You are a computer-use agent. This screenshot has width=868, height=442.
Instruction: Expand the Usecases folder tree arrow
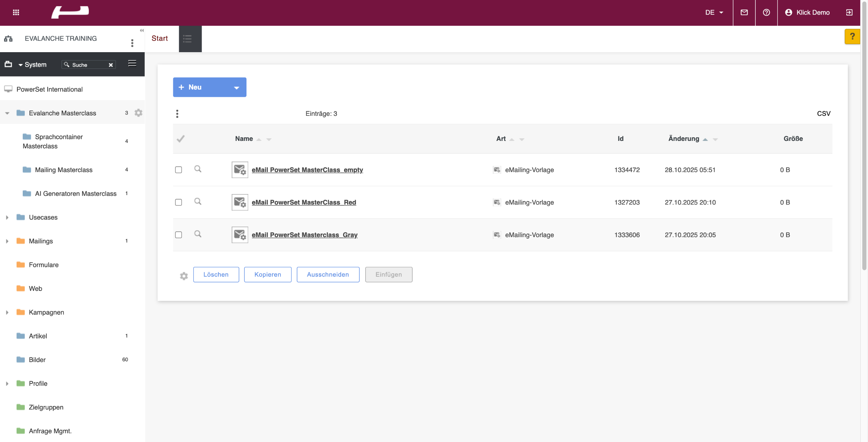(7, 217)
